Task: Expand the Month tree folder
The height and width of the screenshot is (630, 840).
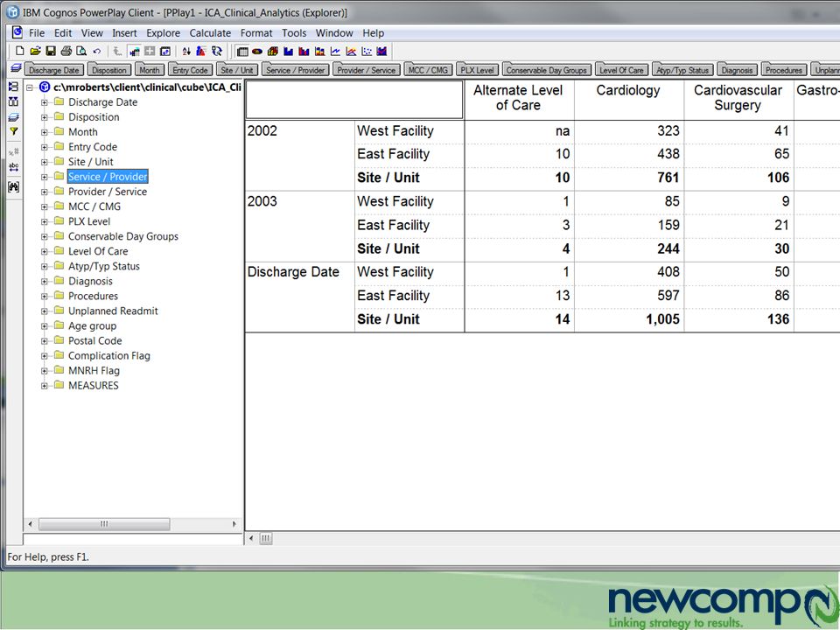Action: tap(45, 132)
